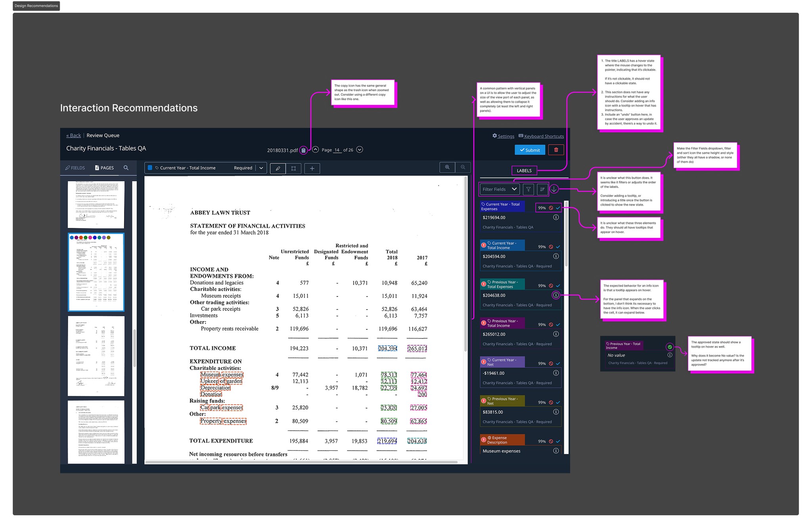
Task: Select the bounding box region tool
Action: [293, 168]
